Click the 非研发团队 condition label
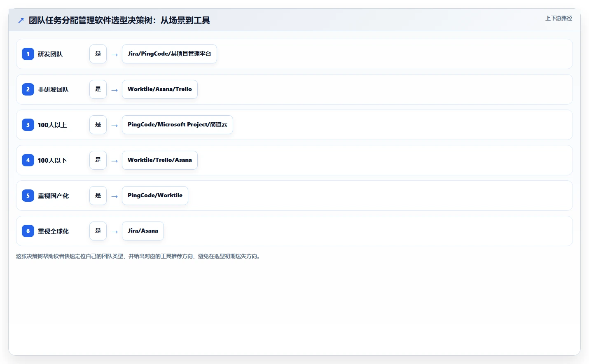The height and width of the screenshot is (364, 589). [53, 89]
